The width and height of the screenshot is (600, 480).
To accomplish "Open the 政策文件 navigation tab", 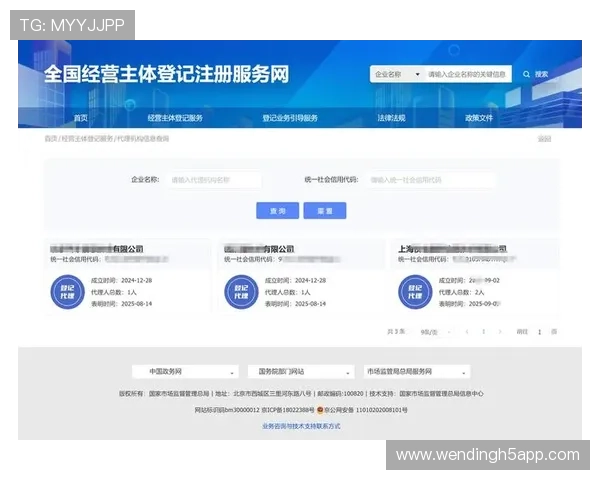I will tap(479, 118).
